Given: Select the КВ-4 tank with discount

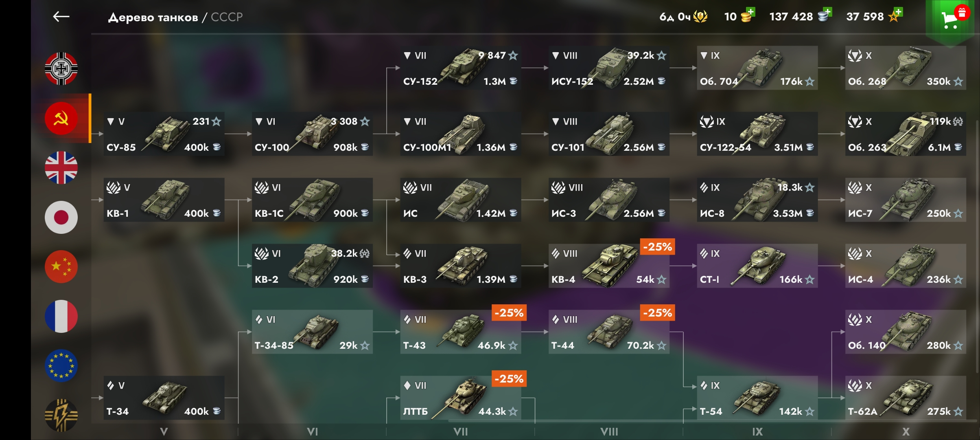Looking at the screenshot, I should [x=609, y=266].
